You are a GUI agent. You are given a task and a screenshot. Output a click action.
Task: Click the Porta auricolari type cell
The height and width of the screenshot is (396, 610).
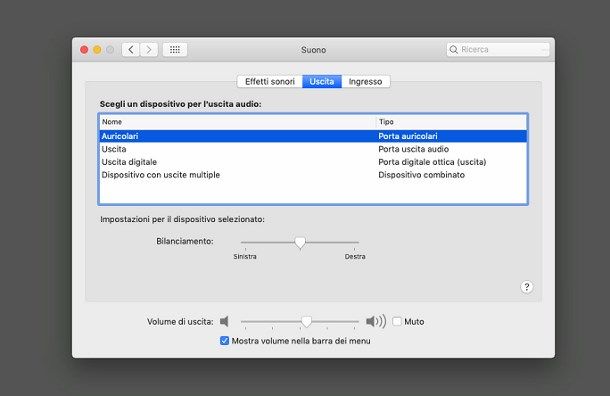click(408, 136)
